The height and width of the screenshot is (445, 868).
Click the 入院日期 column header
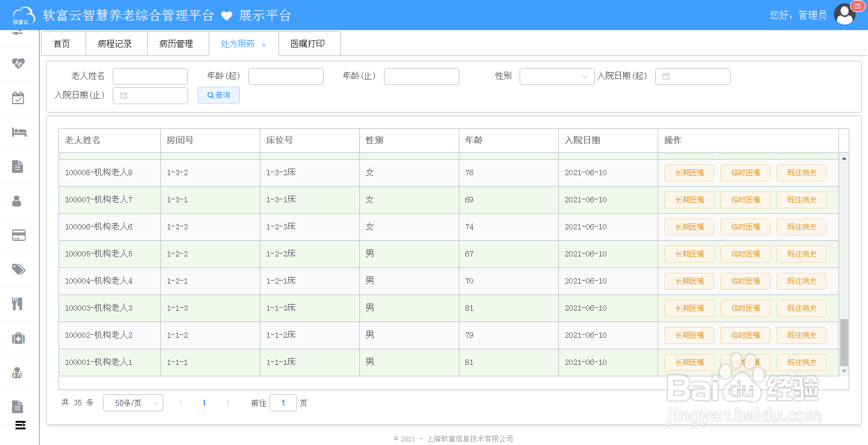point(608,140)
